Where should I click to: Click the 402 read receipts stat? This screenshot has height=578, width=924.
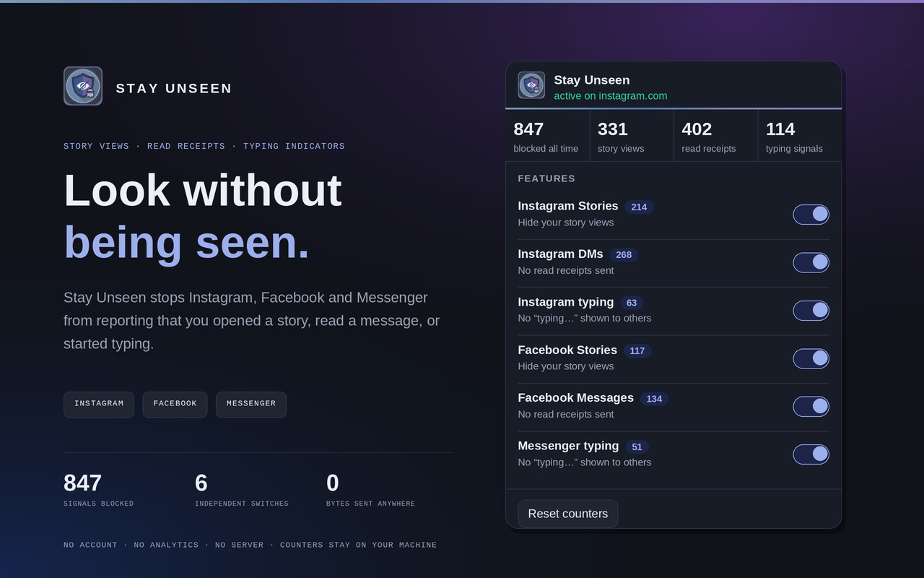point(715,136)
